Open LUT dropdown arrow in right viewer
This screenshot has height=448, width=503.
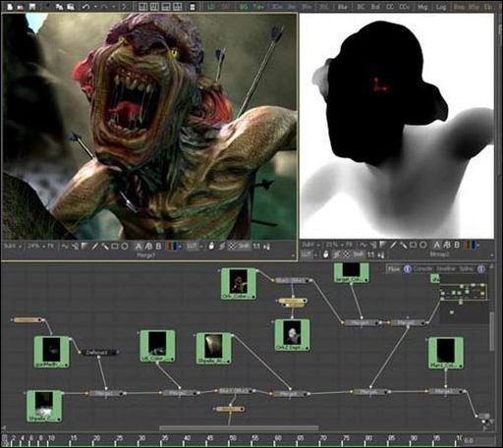point(315,254)
